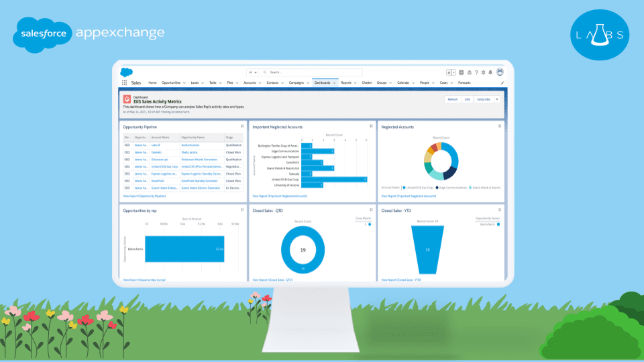Screen dimensions: 644x362
Task: Expand the Closed Sales - QTD widget
Action: pyautogui.click(x=371, y=210)
